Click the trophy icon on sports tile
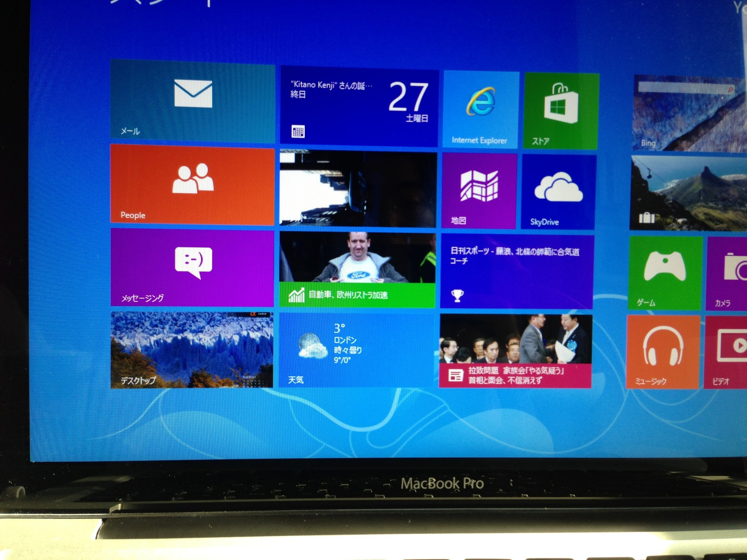 click(x=458, y=295)
